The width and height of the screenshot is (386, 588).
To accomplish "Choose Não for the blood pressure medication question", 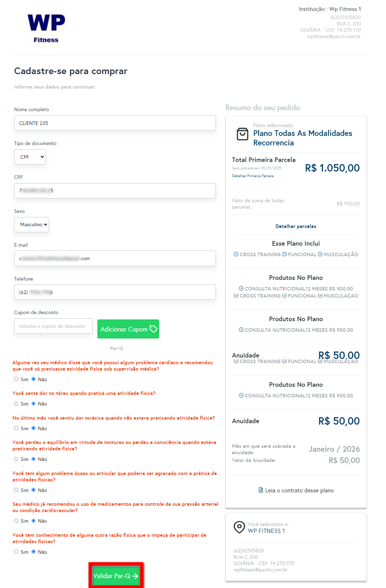I will [x=34, y=521].
